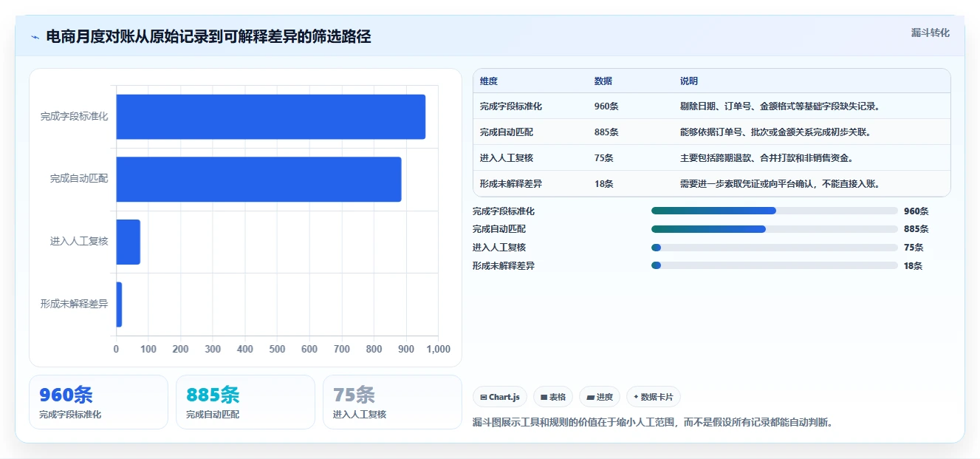The width and height of the screenshot is (980, 459).
Task: Select the 75条 进入人工复核 stat card
Action: 392,402
